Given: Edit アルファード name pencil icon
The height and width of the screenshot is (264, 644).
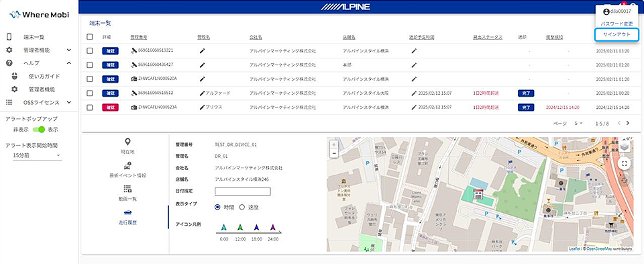Looking at the screenshot, I should point(202,93).
